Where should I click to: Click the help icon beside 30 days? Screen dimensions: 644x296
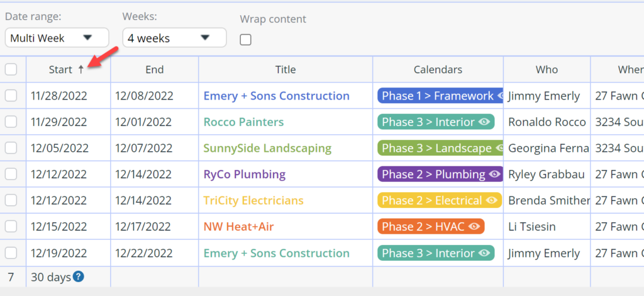[x=79, y=277]
